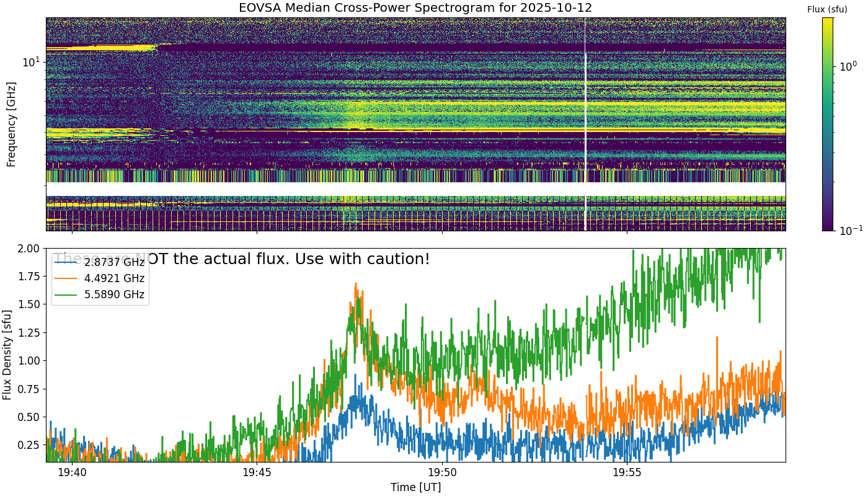The width and height of the screenshot is (868, 496).
Task: Click the Time [UT] axis label
Action: point(415,487)
